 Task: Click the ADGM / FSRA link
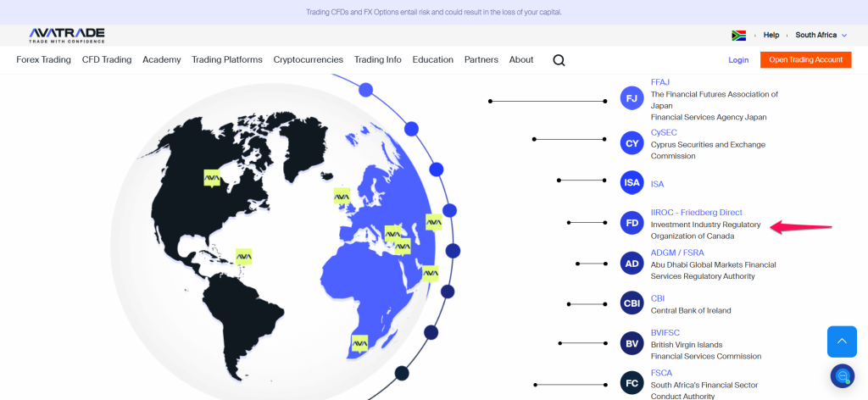tap(677, 253)
